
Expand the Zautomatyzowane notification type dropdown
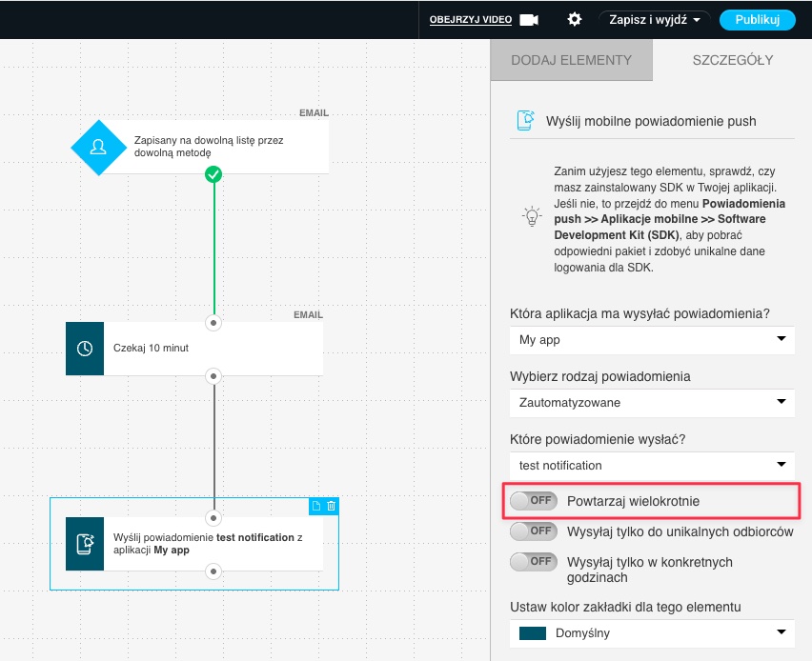pyautogui.click(x=652, y=403)
